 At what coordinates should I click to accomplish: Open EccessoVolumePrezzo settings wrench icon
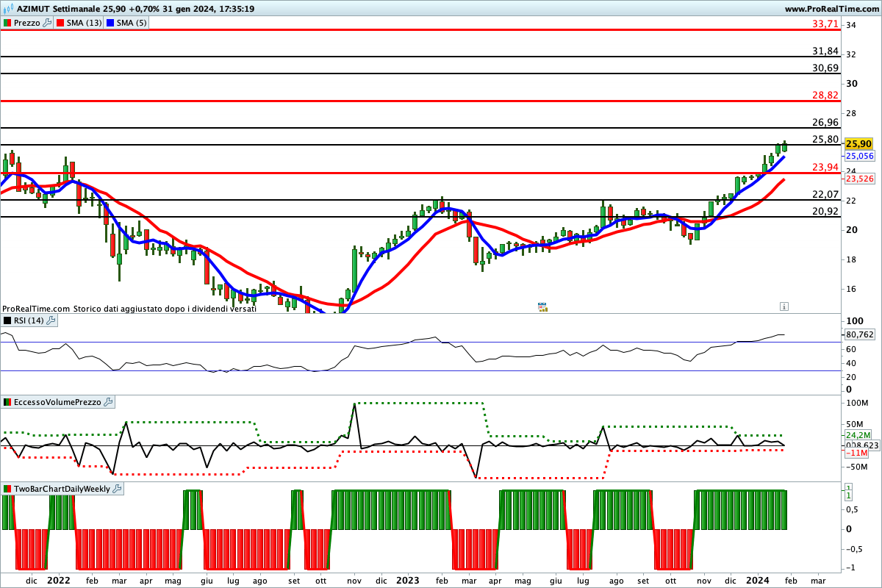point(109,402)
